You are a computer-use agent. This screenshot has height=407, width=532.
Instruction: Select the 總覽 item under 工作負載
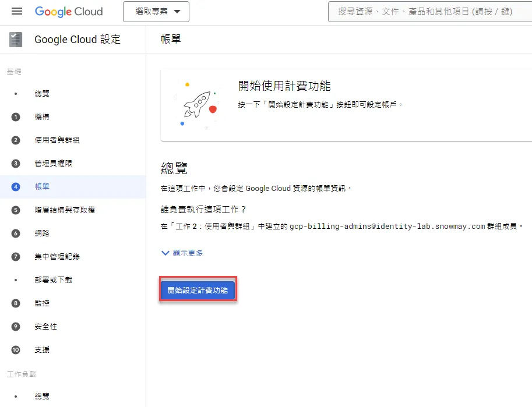pyautogui.click(x=42, y=396)
